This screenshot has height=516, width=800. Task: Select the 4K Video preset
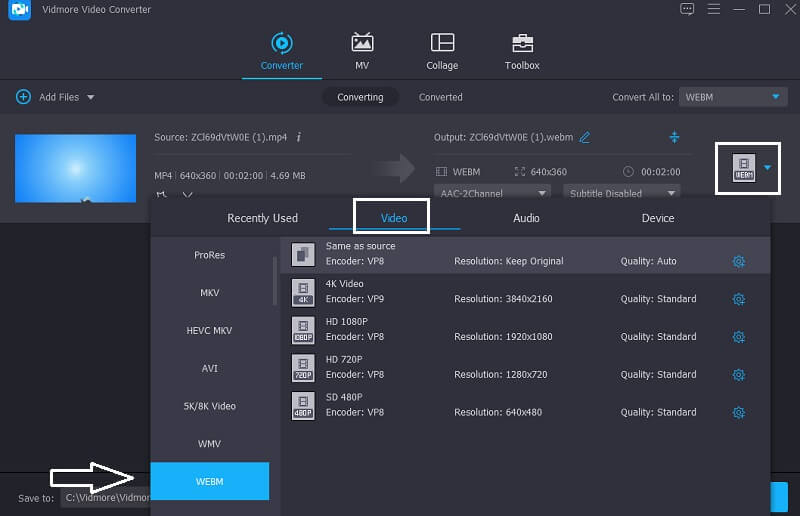tap(525, 292)
